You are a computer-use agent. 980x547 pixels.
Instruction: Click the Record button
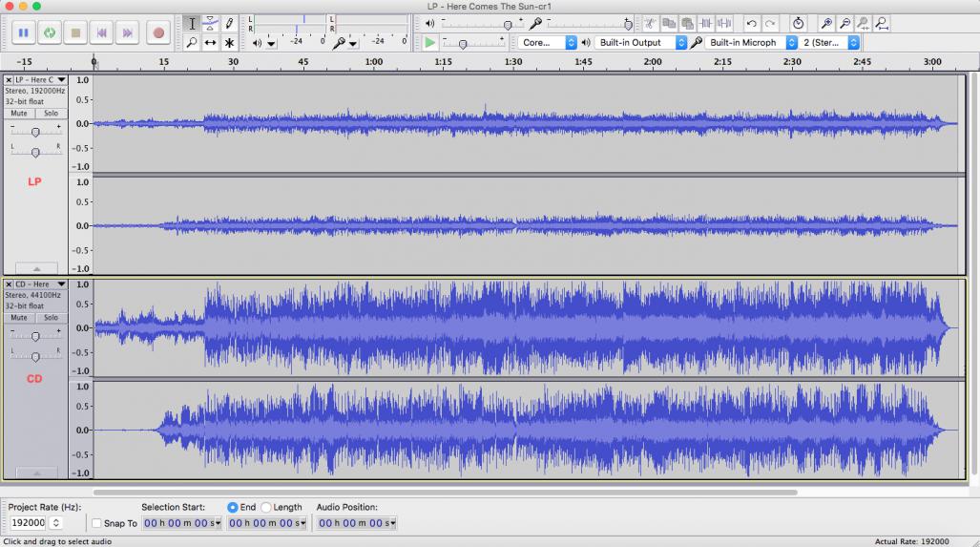coord(158,32)
